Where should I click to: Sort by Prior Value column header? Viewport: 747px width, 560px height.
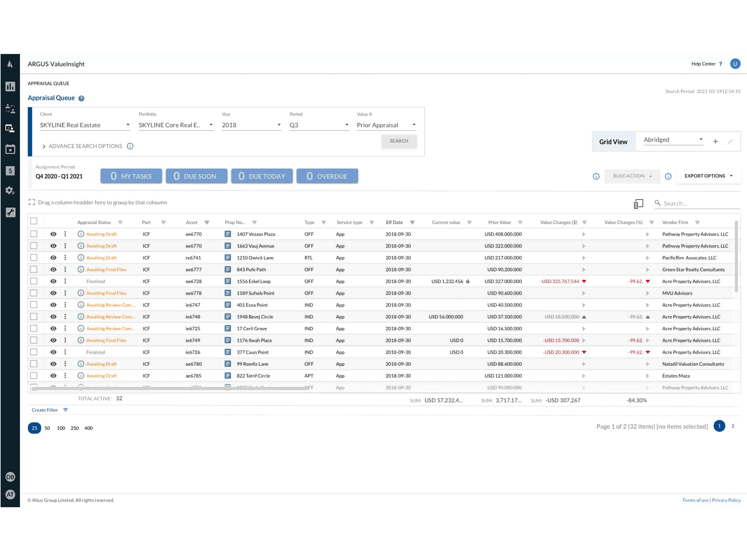pyautogui.click(x=500, y=223)
